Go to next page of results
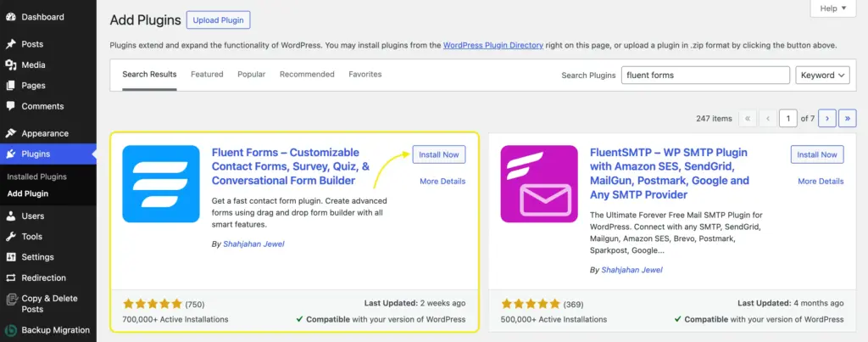 point(827,118)
